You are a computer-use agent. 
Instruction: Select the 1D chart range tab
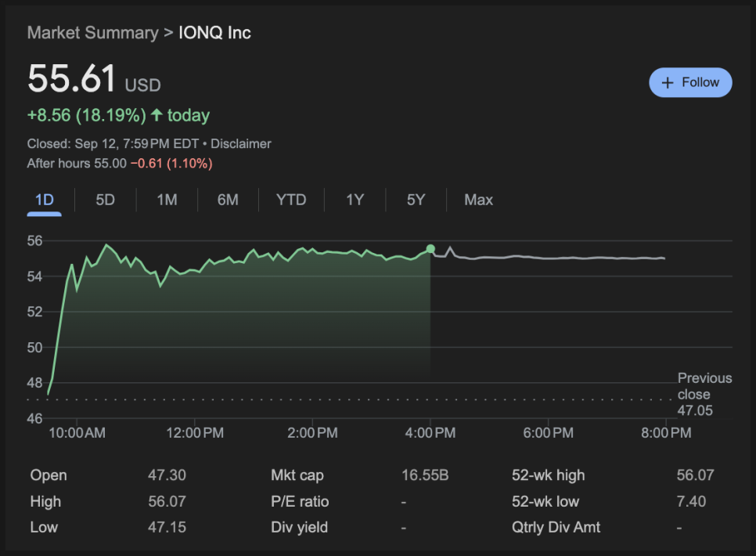pos(45,200)
